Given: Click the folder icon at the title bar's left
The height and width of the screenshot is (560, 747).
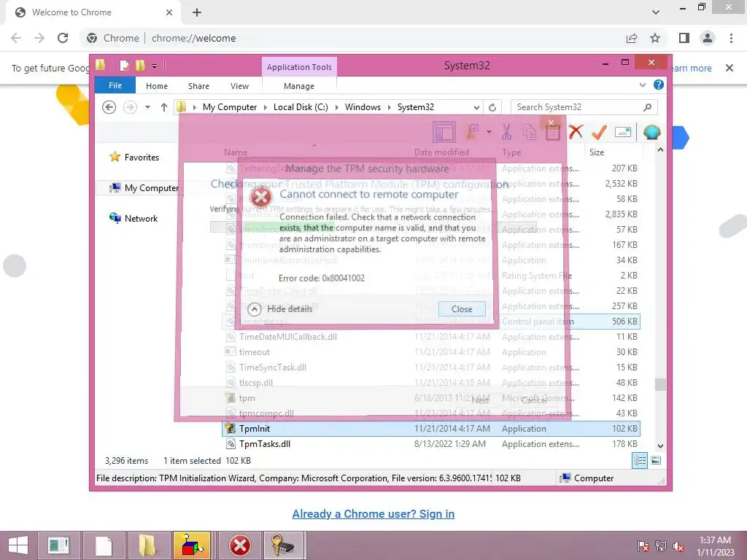Looking at the screenshot, I should 101,65.
